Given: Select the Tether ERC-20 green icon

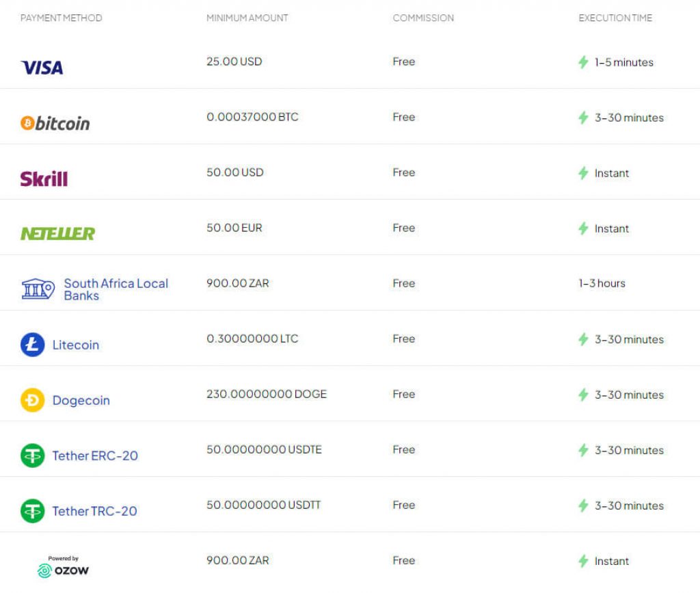Looking at the screenshot, I should tap(32, 456).
